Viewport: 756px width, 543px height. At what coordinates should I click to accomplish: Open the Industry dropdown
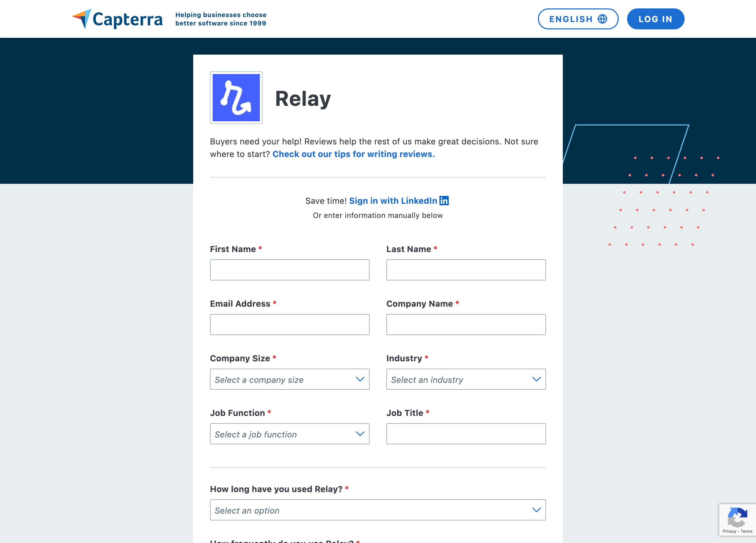(x=466, y=379)
